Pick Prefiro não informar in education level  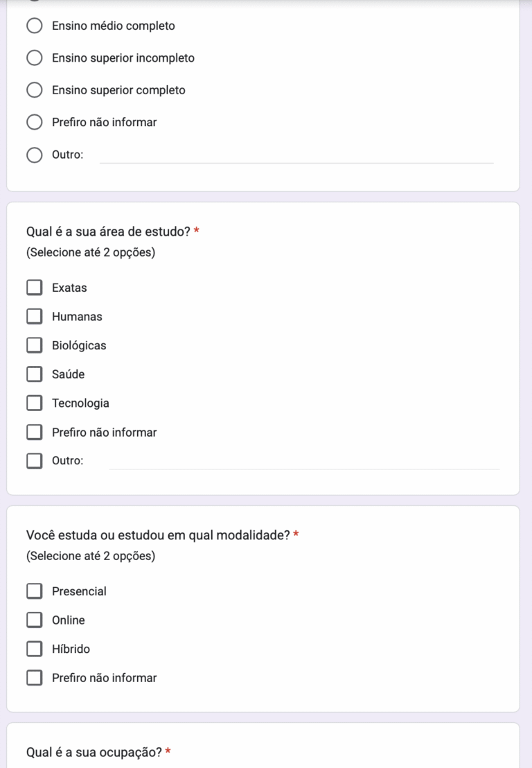(34, 123)
